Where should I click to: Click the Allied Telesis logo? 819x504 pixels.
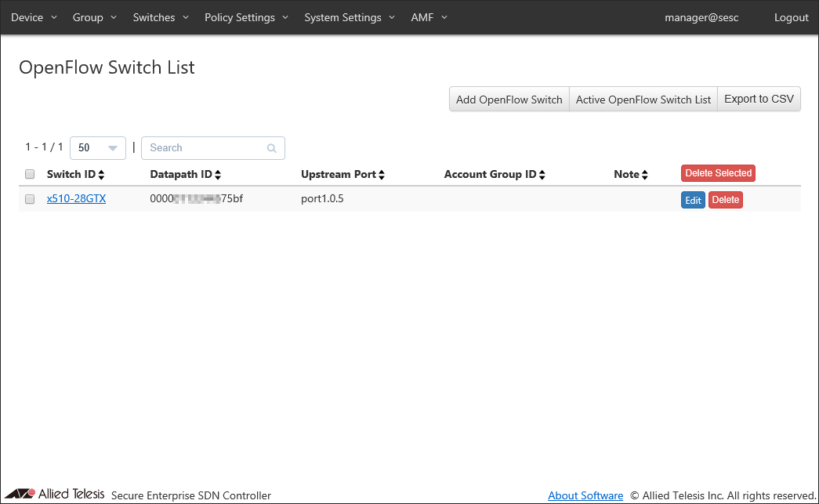(x=55, y=494)
